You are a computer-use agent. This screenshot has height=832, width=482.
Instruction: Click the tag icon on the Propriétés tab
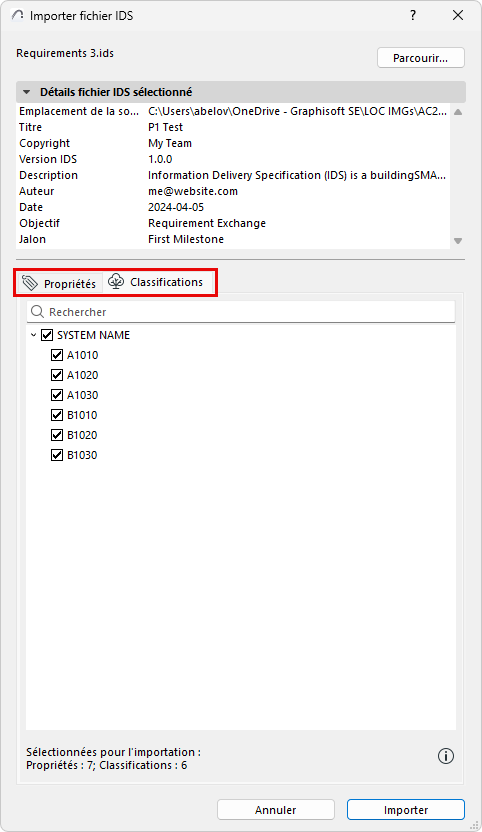pos(30,283)
